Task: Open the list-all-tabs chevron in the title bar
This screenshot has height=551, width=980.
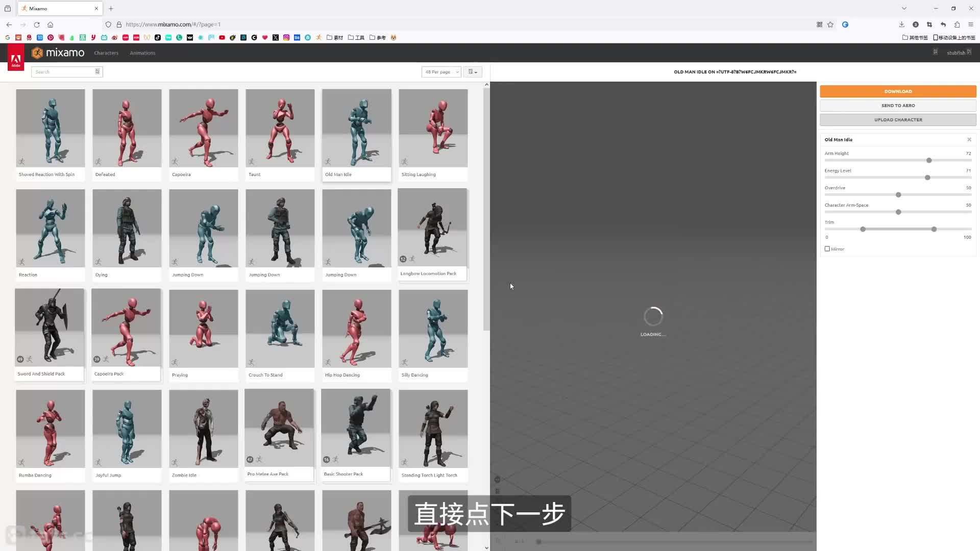Action: coord(904,8)
